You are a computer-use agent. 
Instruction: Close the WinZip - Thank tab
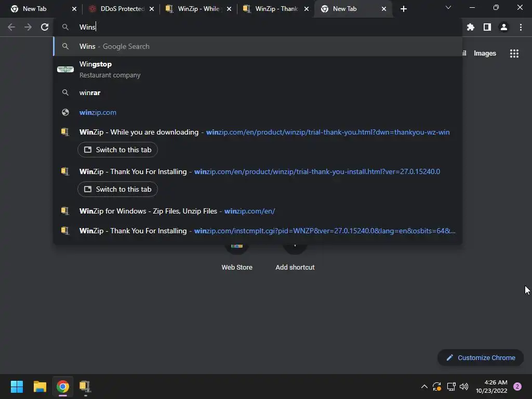coord(307,9)
